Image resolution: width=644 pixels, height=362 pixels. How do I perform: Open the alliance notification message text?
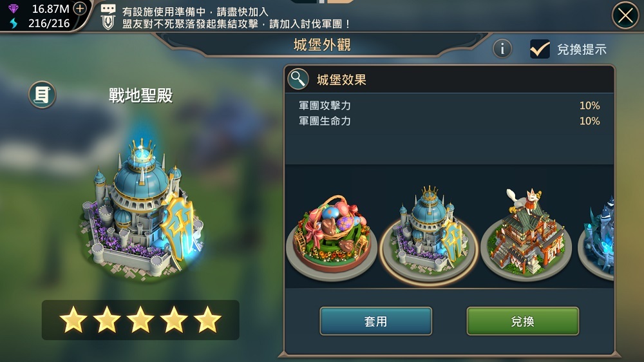point(236,17)
